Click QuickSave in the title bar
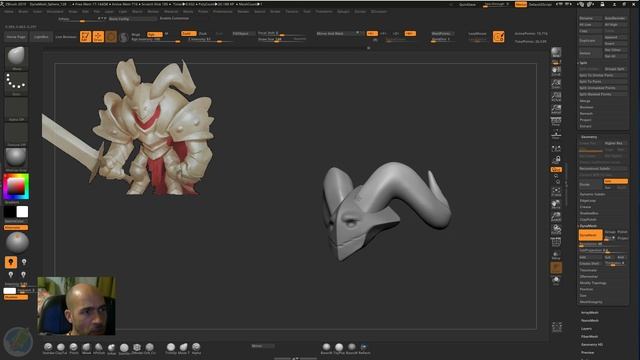 point(467,4)
